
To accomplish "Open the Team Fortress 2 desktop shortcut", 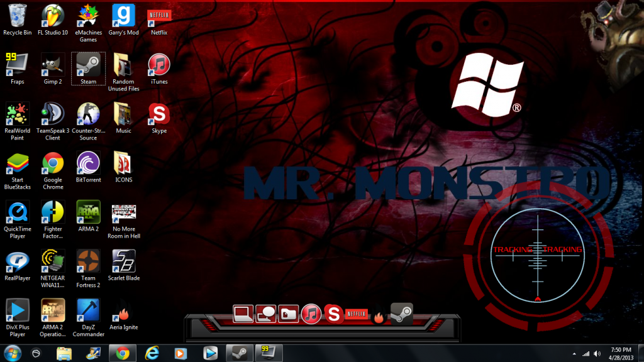I will (x=88, y=260).
